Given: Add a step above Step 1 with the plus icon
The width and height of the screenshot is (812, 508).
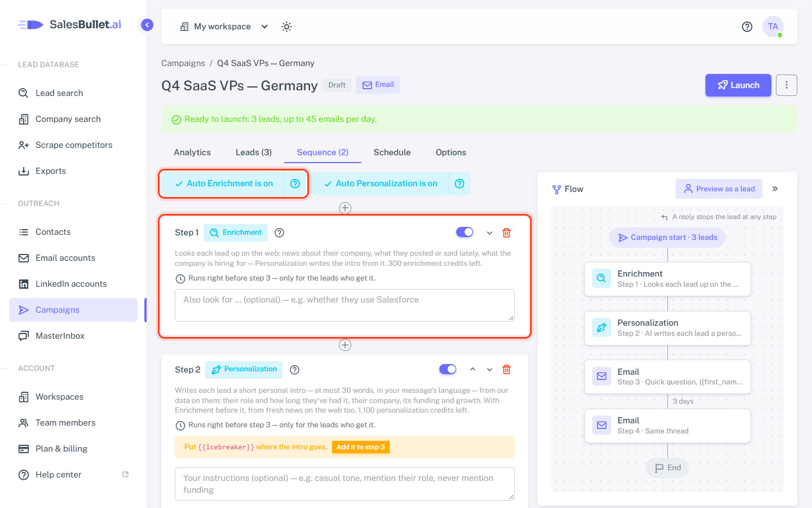Looking at the screenshot, I should coord(345,208).
